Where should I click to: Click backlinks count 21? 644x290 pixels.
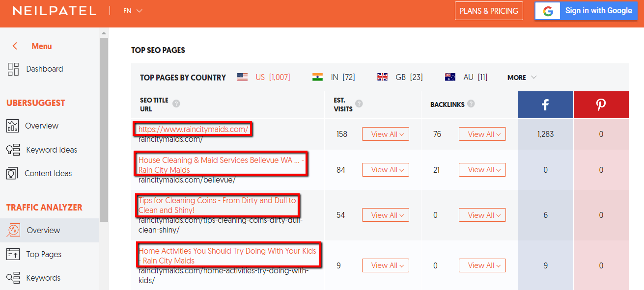[437, 170]
